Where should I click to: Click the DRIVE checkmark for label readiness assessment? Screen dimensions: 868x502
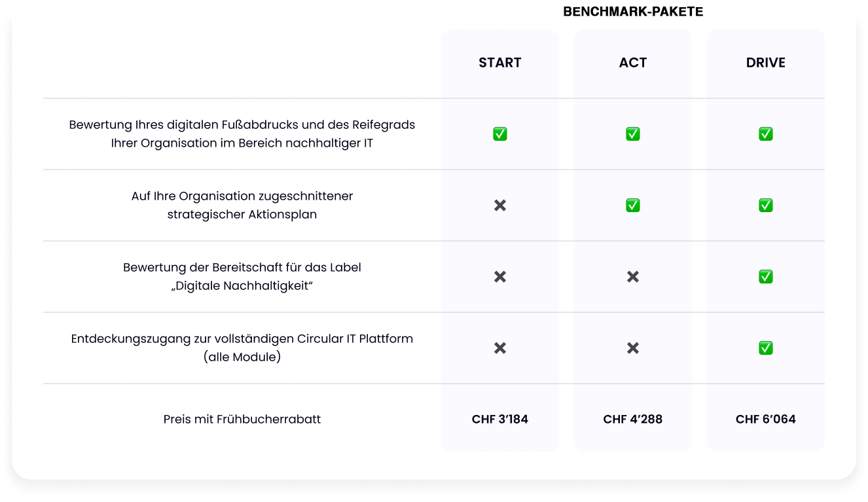(x=766, y=277)
